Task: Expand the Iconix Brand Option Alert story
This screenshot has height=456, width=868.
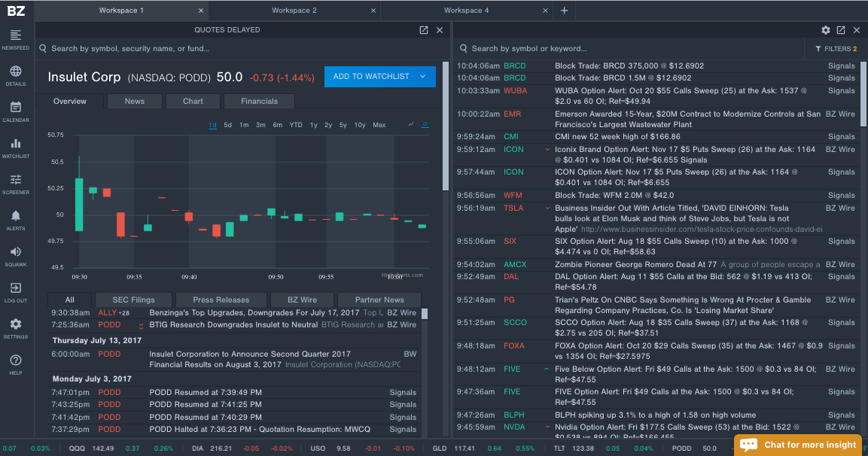Action: (547, 150)
